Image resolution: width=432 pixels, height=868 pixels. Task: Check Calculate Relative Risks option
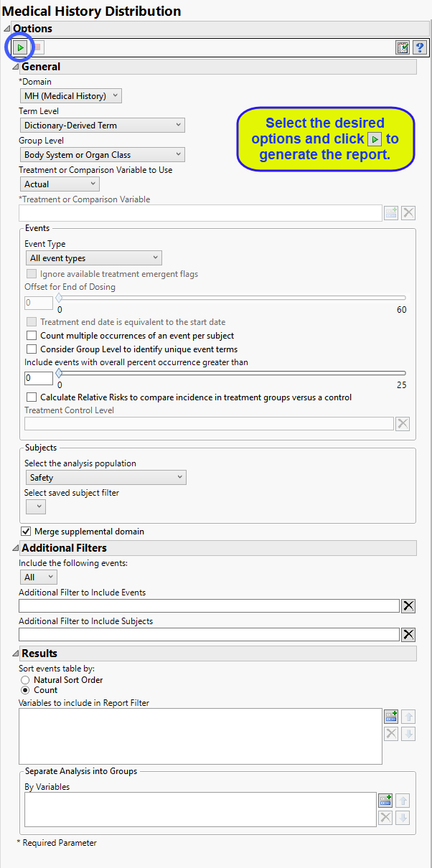coord(32,397)
